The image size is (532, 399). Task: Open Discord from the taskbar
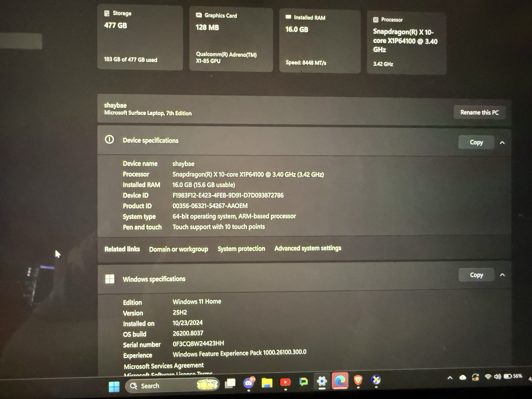tap(249, 383)
